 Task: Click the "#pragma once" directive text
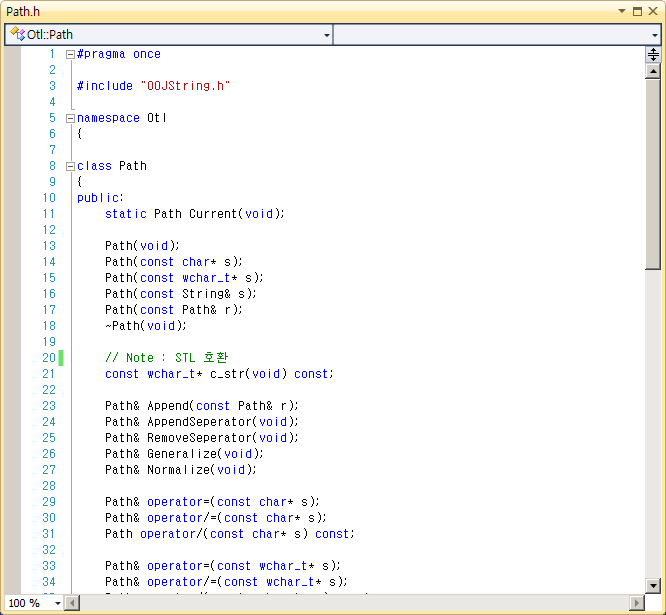pyautogui.click(x=119, y=54)
